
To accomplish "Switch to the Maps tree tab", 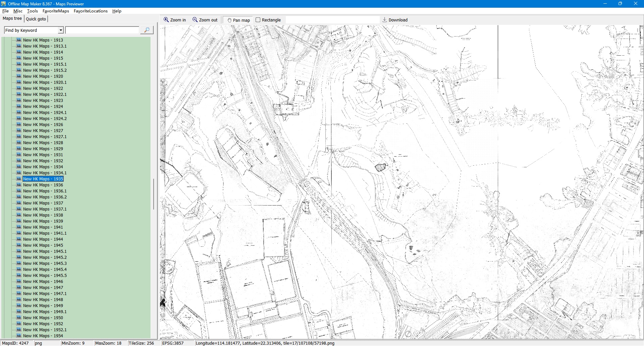I will 12,18.
